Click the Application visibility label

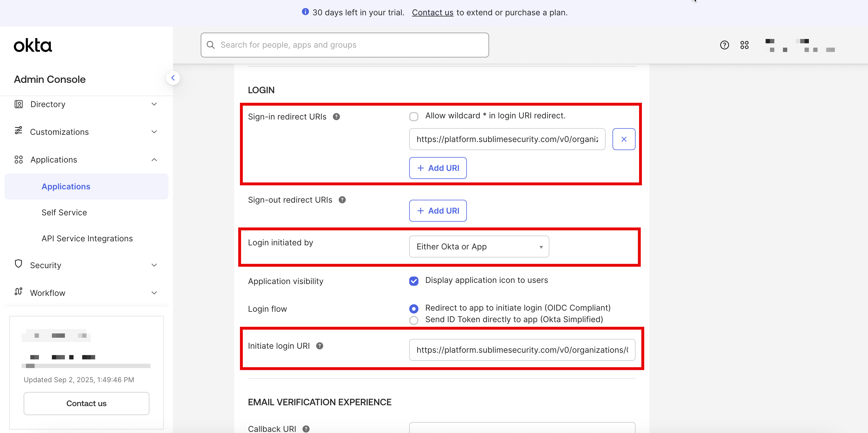click(285, 281)
